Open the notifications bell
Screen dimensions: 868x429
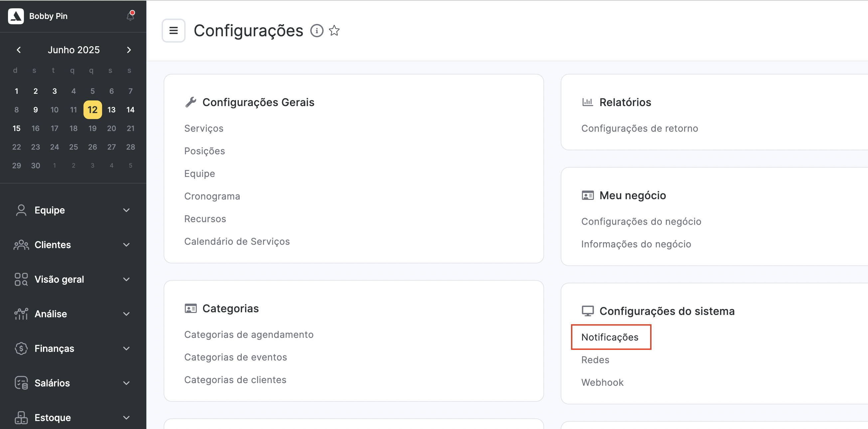pos(130,16)
